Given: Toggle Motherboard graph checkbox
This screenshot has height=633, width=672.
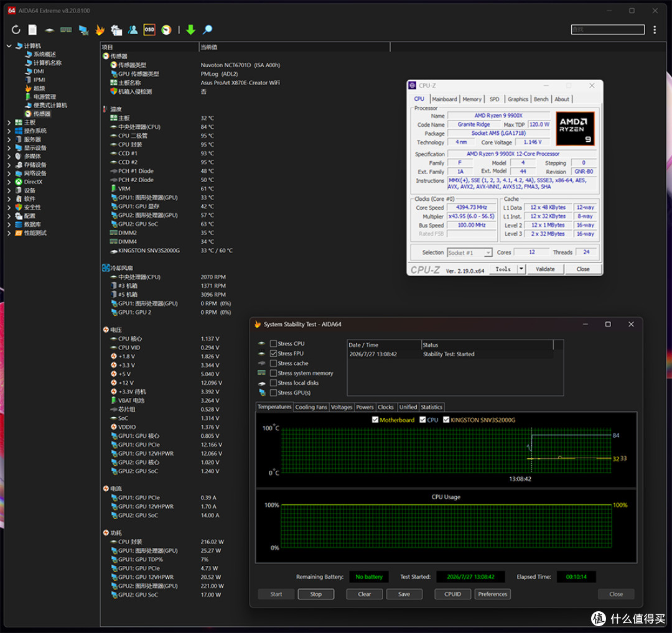Looking at the screenshot, I should pyautogui.click(x=375, y=420).
